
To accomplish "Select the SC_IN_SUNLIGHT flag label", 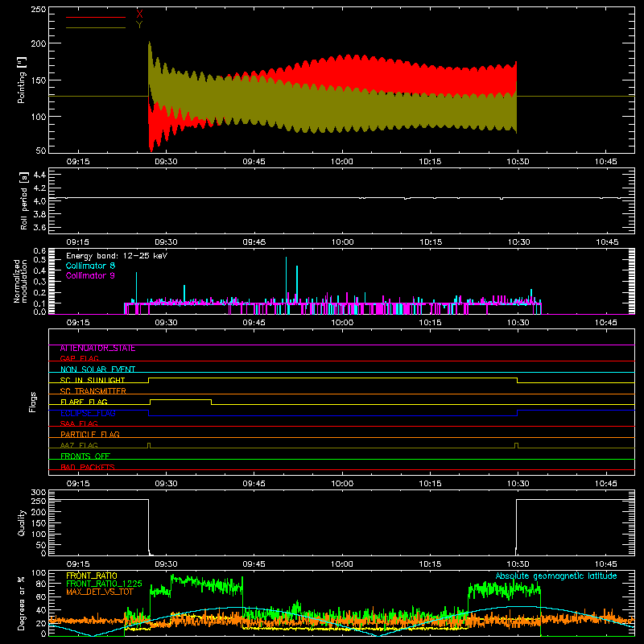I will (93, 380).
